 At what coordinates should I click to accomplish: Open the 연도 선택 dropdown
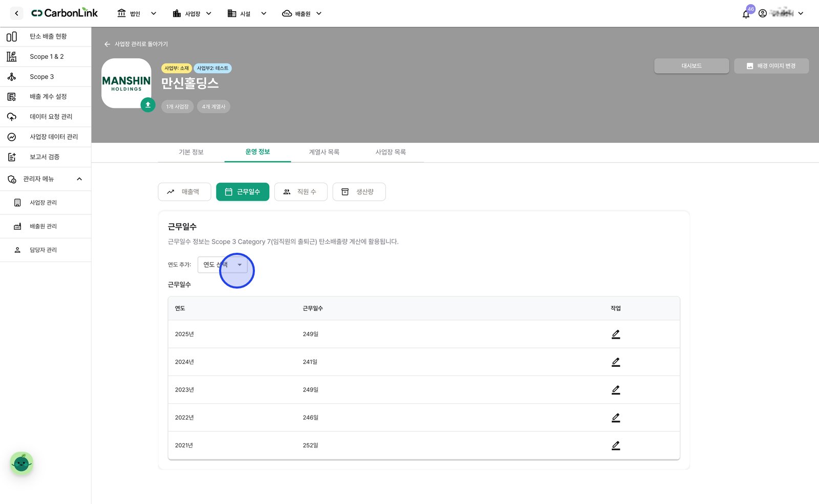(x=223, y=265)
